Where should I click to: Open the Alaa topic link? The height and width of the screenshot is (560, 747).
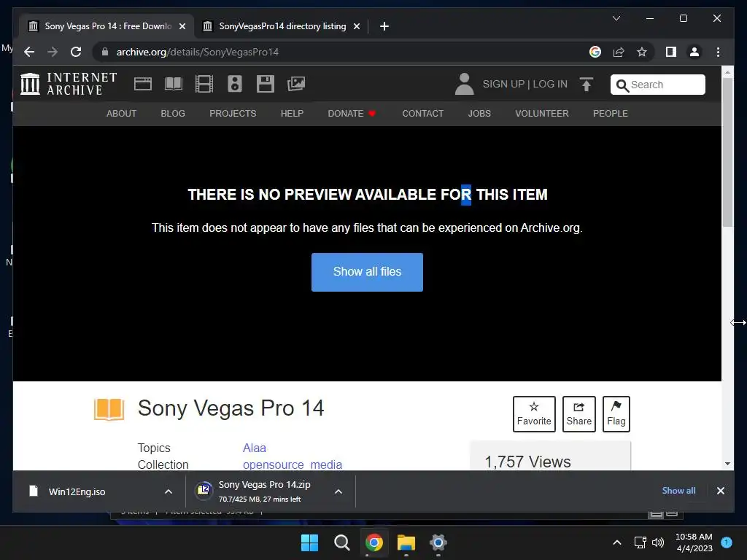click(255, 448)
